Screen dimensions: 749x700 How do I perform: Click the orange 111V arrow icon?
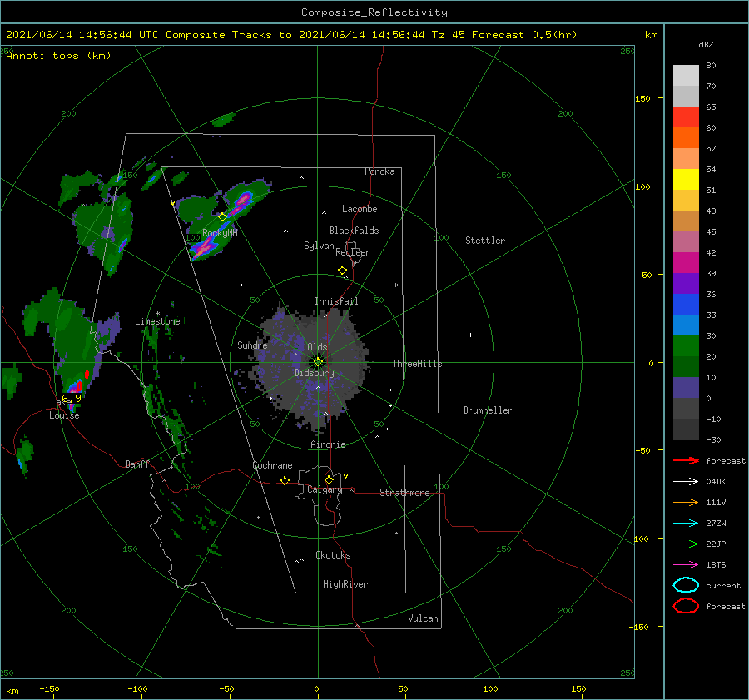click(x=686, y=502)
